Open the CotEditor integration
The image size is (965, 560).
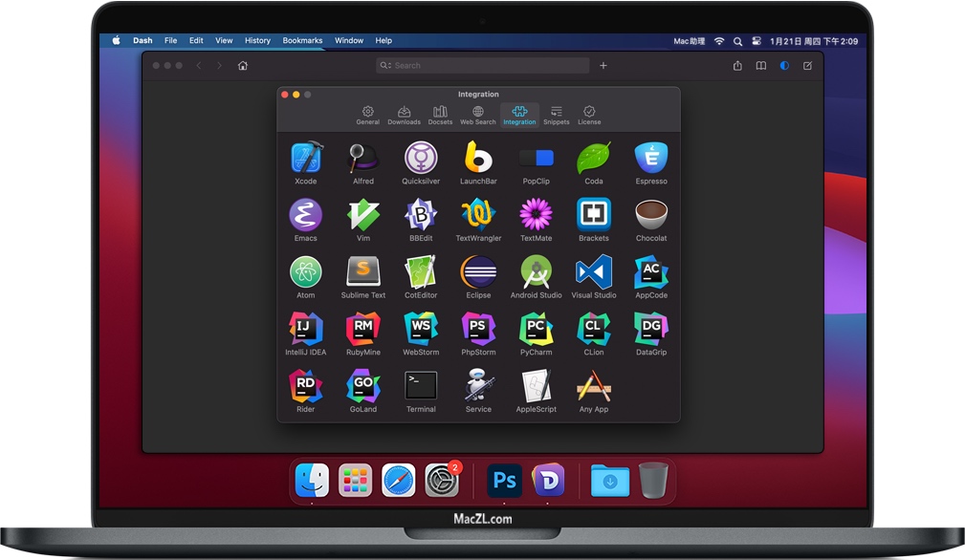tap(421, 271)
